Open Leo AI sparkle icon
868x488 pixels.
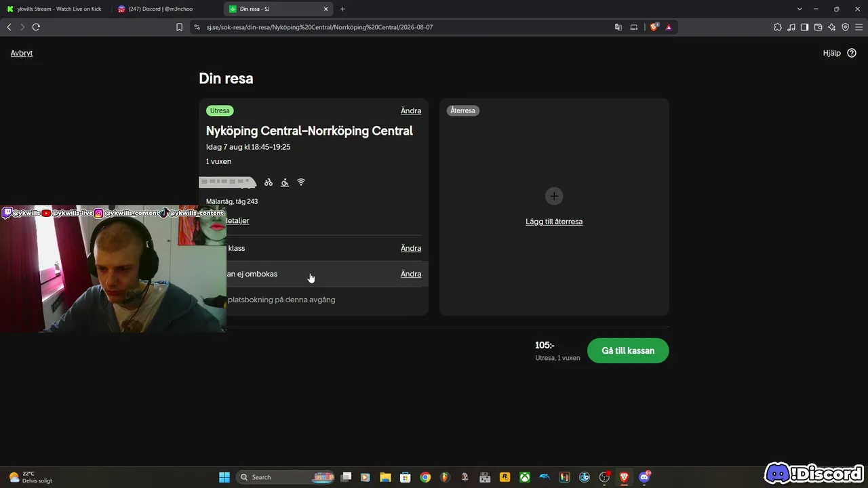(832, 27)
